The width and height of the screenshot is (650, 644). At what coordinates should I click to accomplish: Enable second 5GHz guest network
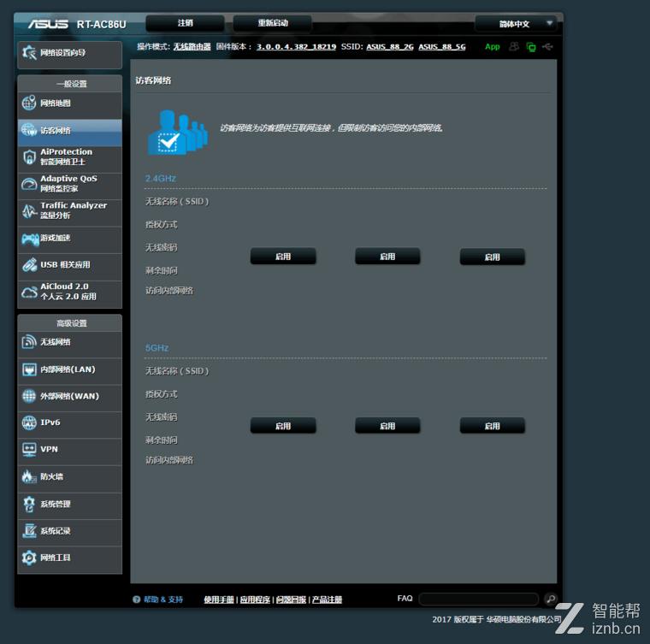click(x=387, y=426)
